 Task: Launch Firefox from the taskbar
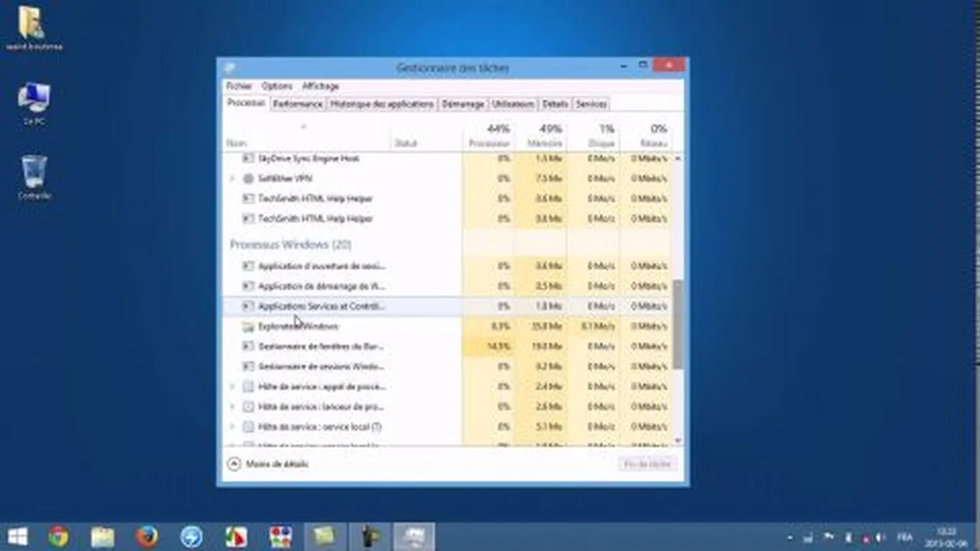click(x=147, y=537)
